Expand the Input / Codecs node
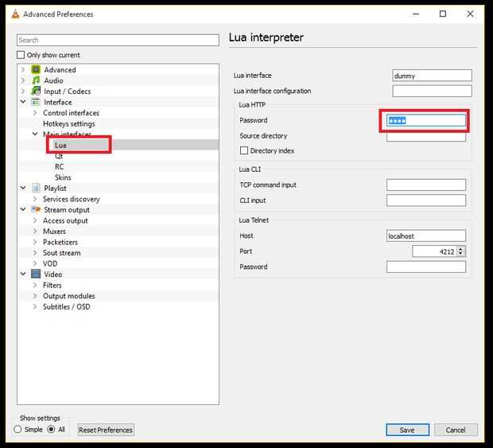The width and height of the screenshot is (493, 448). tap(23, 92)
